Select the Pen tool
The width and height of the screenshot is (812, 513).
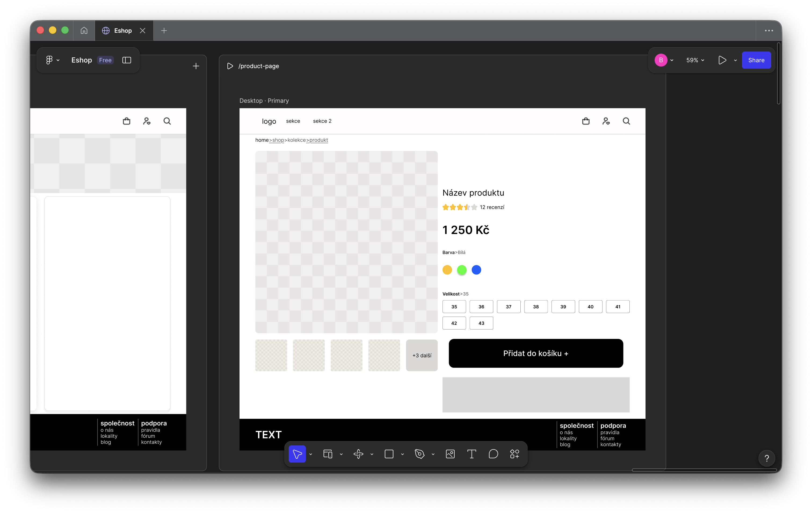pos(419,454)
